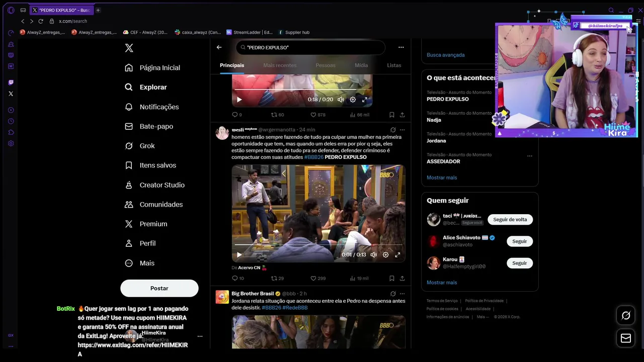Select the Principais tab

(x=232, y=65)
